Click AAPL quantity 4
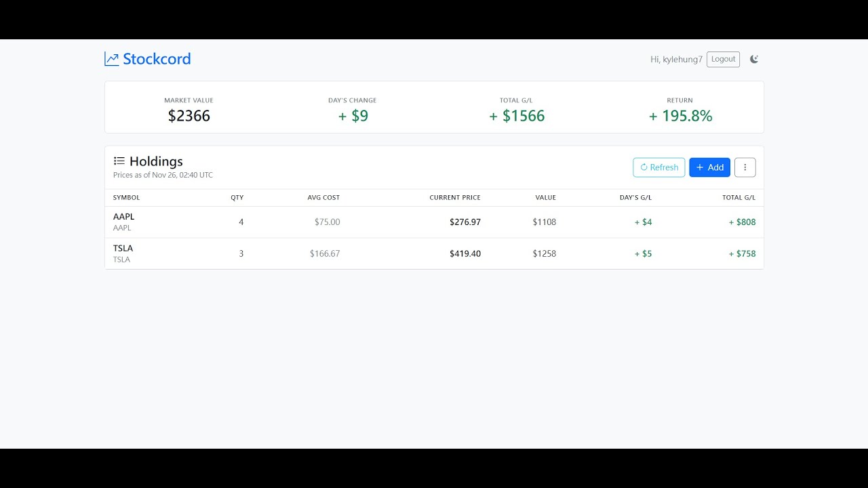The width and height of the screenshot is (868, 488). point(241,222)
